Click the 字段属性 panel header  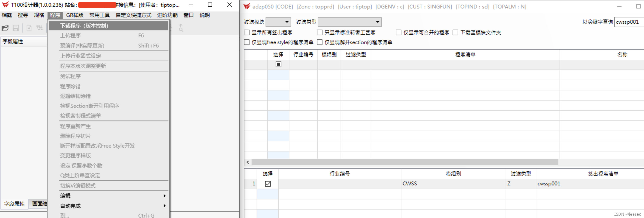(x=24, y=42)
